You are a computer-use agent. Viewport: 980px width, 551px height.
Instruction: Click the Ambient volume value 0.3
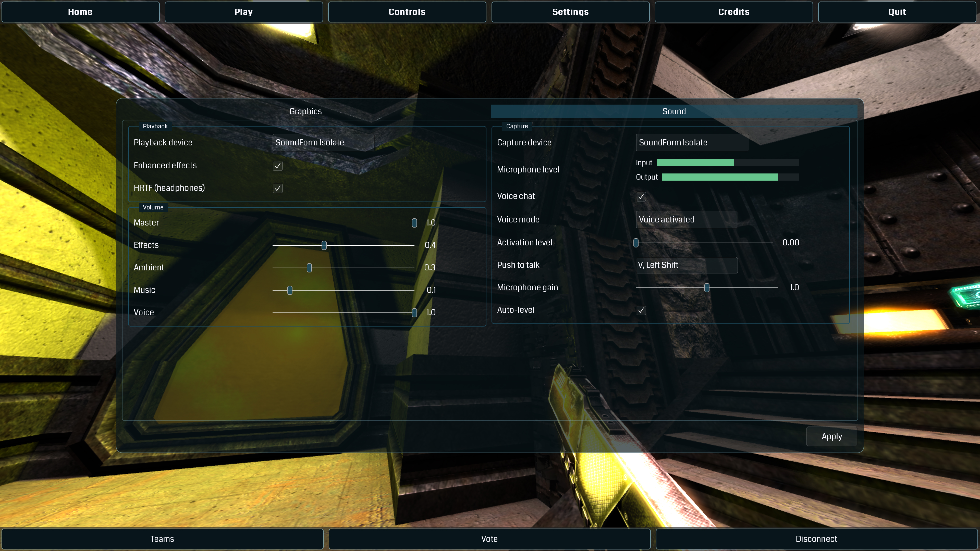tap(430, 268)
